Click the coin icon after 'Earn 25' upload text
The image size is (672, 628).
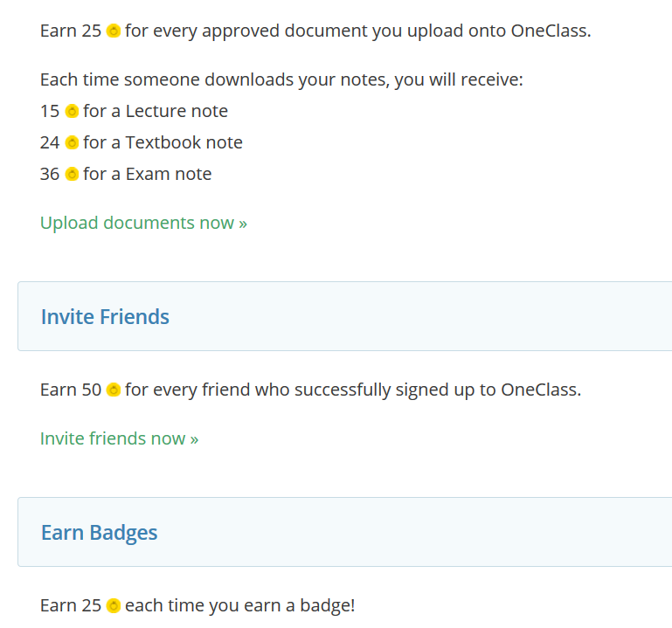pos(113,31)
